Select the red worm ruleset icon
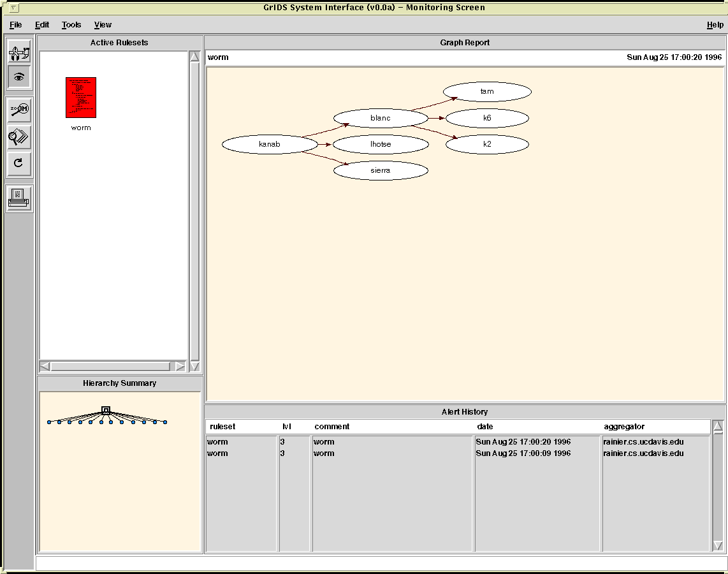 pos(81,98)
